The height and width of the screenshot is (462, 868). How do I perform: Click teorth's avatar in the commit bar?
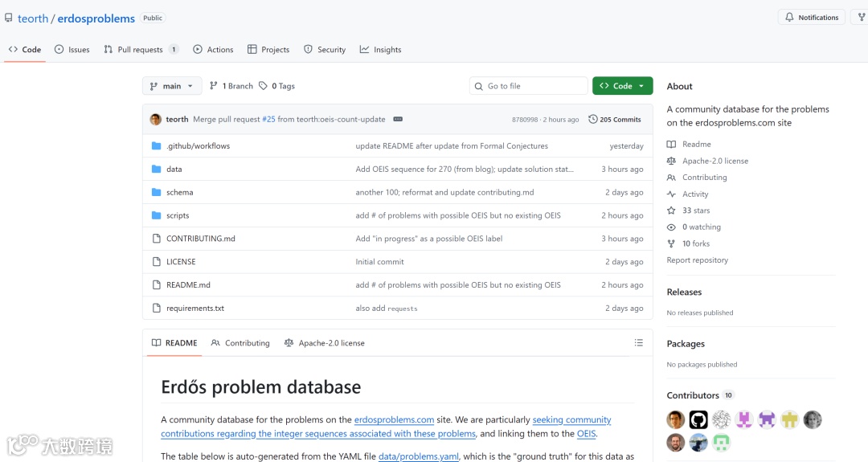pos(156,119)
